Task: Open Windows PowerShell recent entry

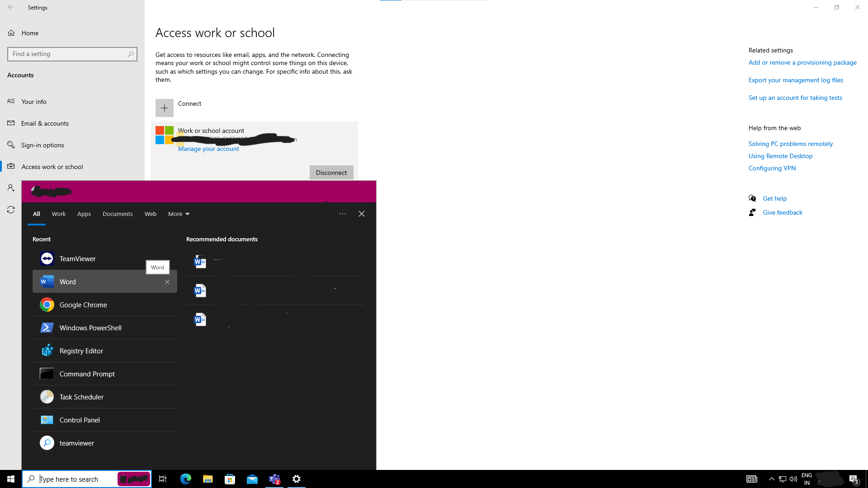Action: tap(104, 328)
